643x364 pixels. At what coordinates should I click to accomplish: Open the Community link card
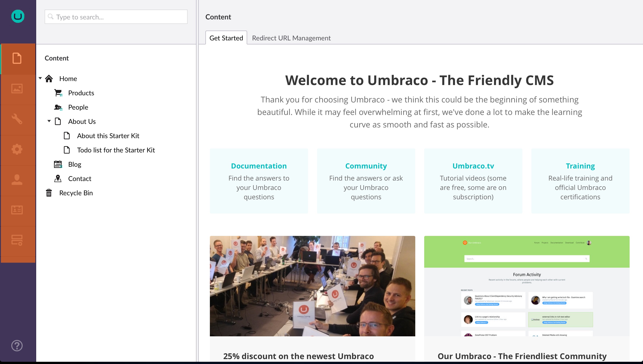pos(366,181)
